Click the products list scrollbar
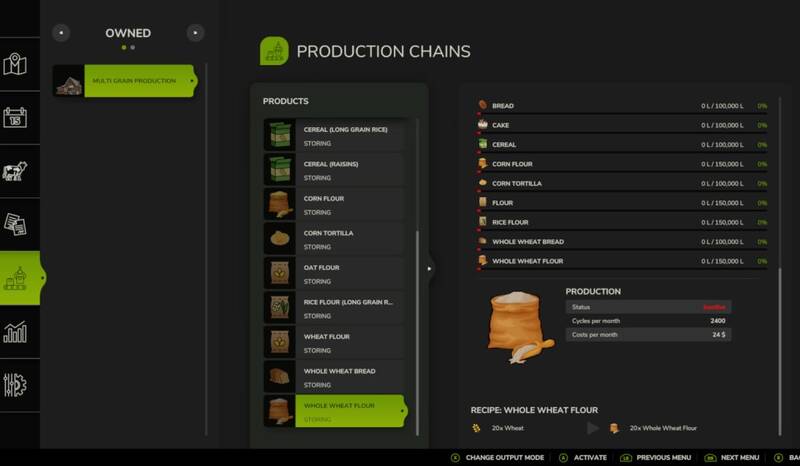800x466 pixels. (417, 332)
